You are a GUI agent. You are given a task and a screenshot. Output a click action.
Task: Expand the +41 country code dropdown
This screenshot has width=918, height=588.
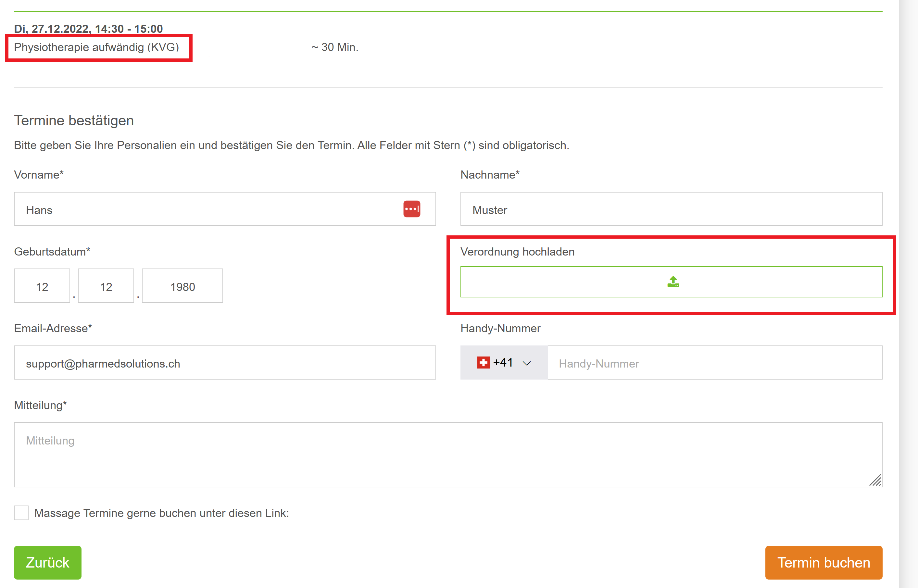(x=504, y=362)
